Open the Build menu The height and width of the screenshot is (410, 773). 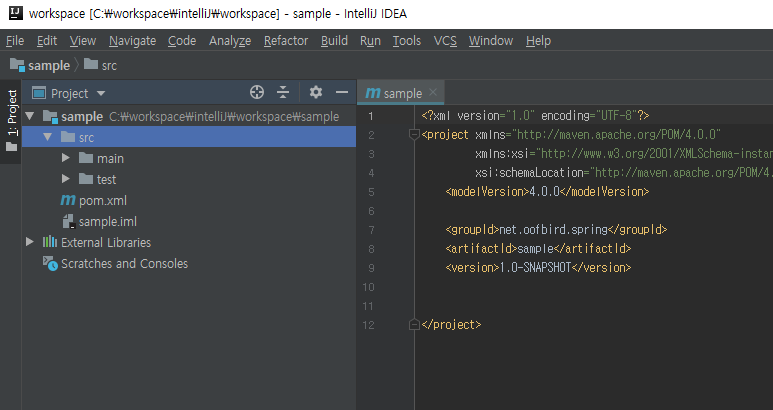(x=334, y=41)
